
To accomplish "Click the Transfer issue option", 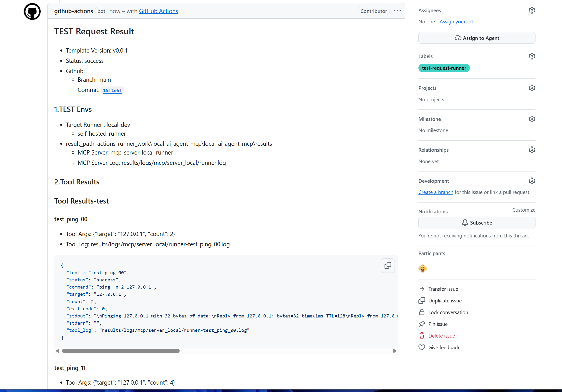I will click(443, 289).
